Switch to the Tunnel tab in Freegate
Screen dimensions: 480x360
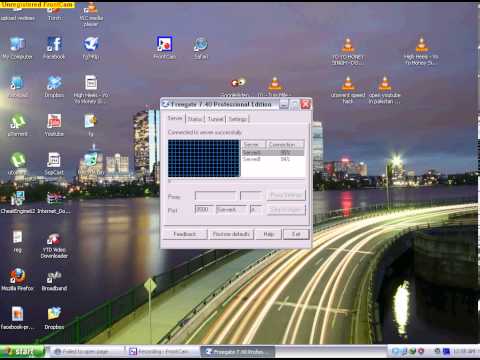[x=215, y=119]
